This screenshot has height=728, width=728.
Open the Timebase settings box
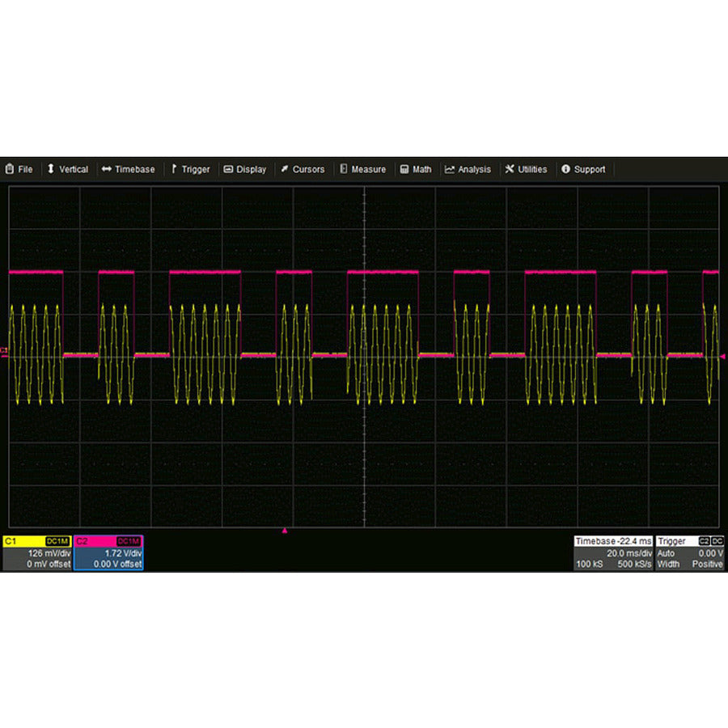(x=613, y=552)
